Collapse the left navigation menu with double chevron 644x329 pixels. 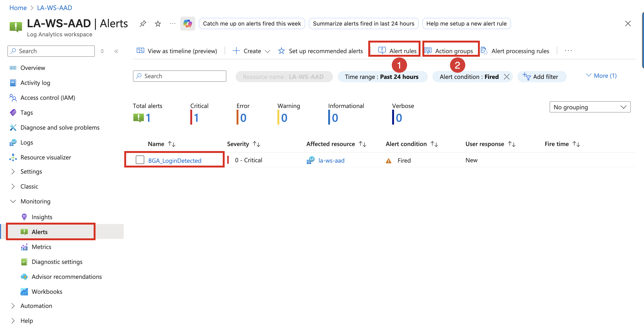click(x=116, y=51)
